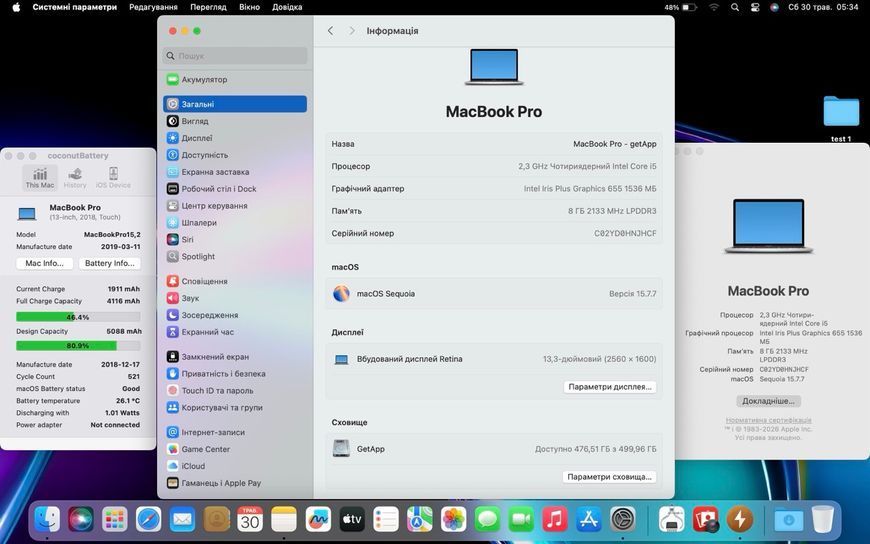Switch to iOS Device tab in coconutBattery
This screenshot has width=870, height=544.
pyautogui.click(x=113, y=178)
